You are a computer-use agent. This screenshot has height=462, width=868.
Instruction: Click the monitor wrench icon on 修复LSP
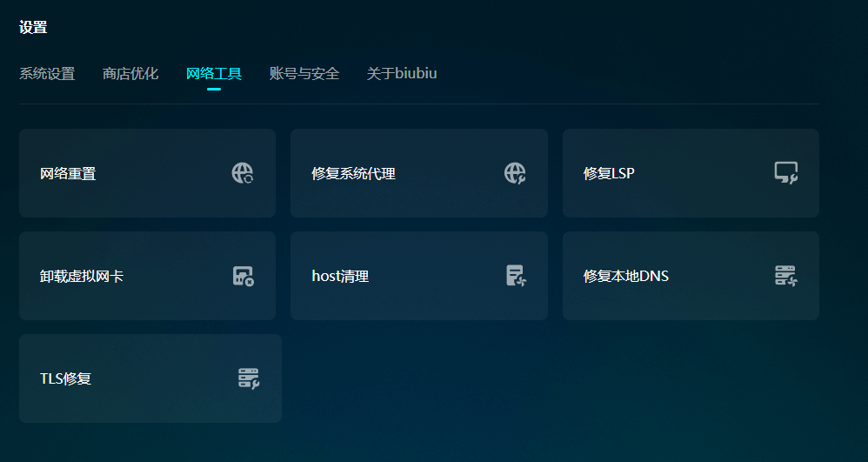[x=786, y=173]
